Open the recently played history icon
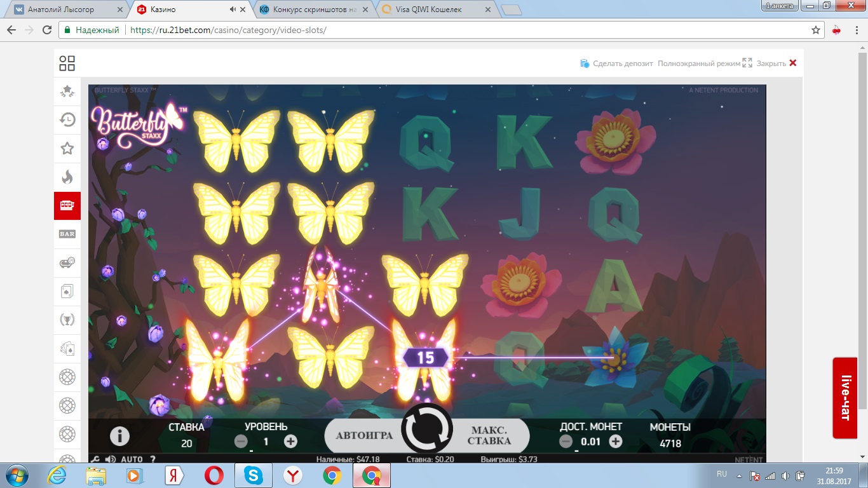The height and width of the screenshot is (488, 868). (67, 119)
